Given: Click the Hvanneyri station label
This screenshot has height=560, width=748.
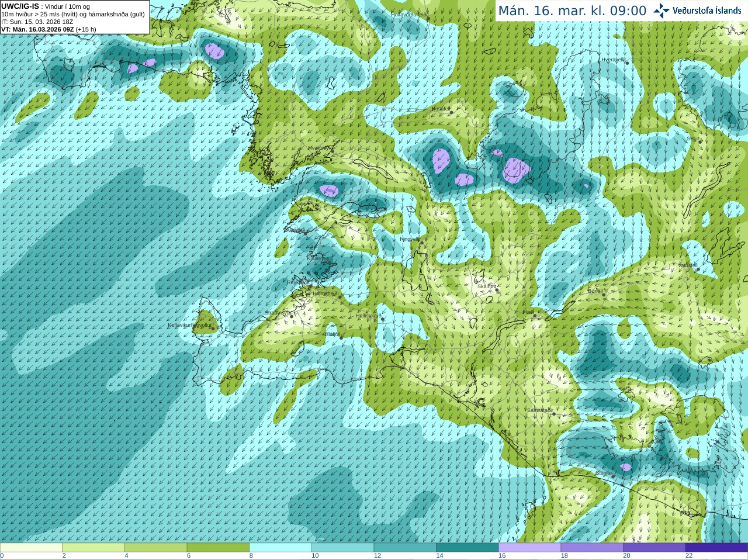Looking at the screenshot, I should coord(319,148).
